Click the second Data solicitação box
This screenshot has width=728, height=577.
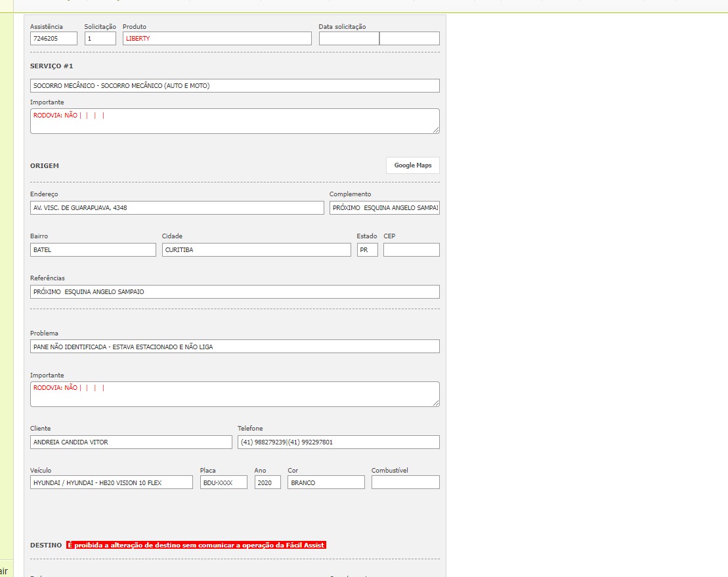(409, 39)
